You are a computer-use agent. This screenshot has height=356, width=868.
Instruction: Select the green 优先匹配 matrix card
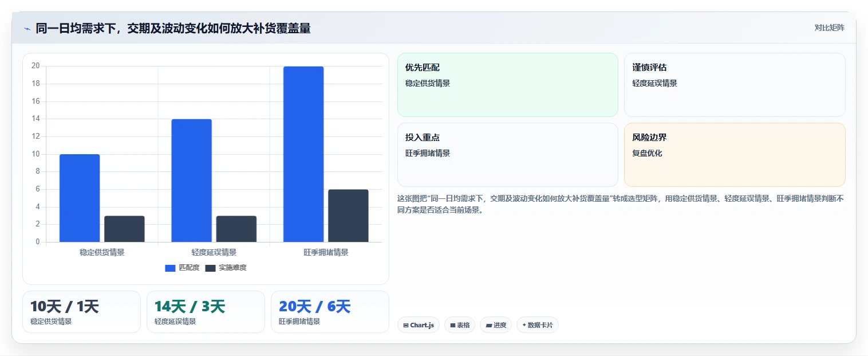point(508,85)
